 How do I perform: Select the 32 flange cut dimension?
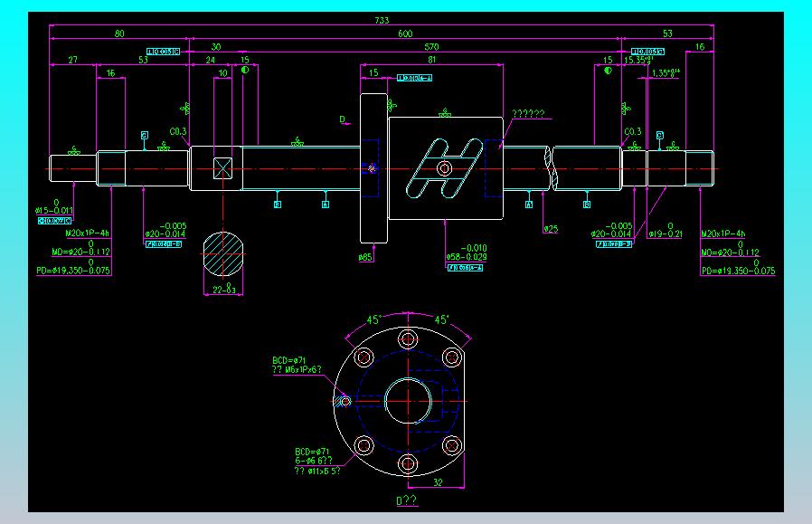pyautogui.click(x=439, y=482)
